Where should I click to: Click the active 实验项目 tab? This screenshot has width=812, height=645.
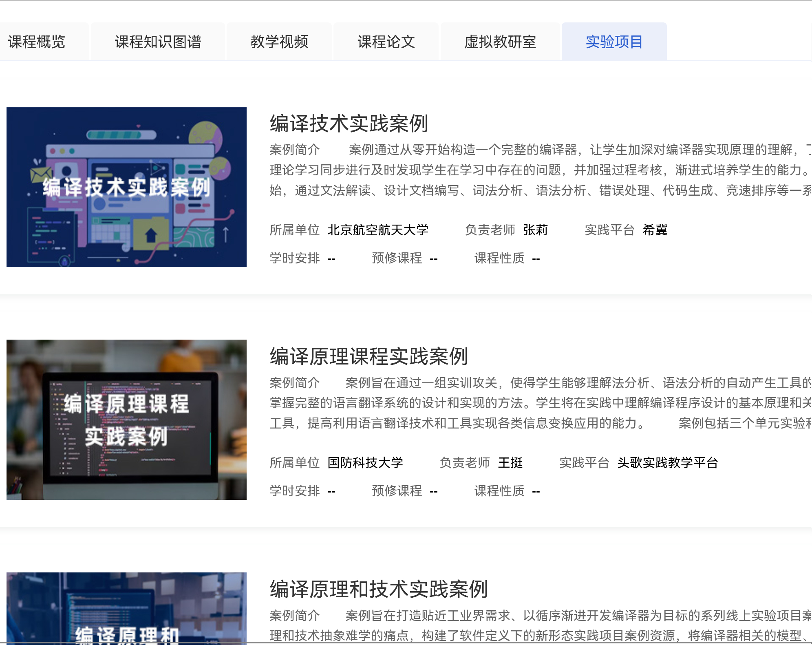pos(614,42)
